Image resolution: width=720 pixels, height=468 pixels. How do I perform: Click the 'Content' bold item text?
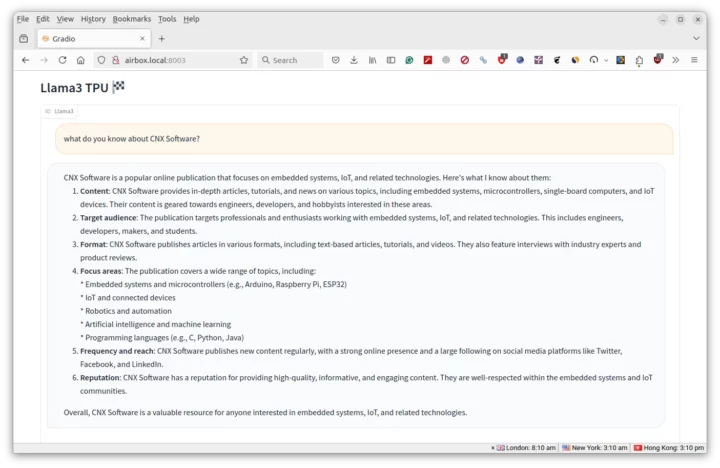pos(95,191)
